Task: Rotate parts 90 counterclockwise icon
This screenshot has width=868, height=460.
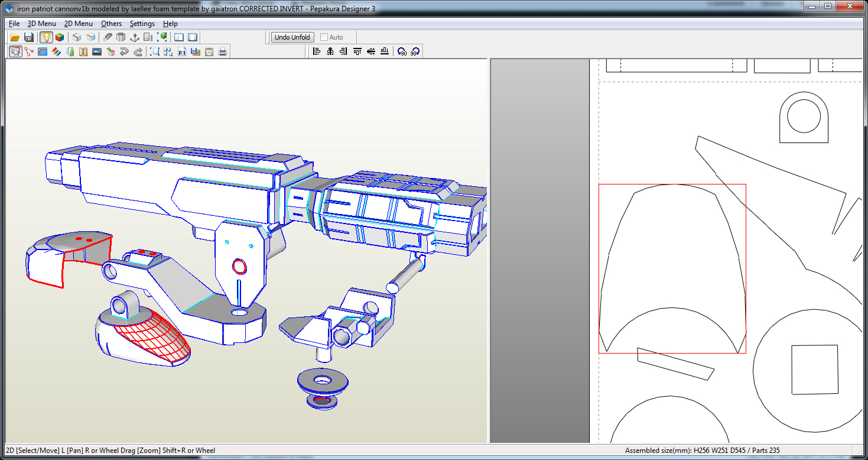Action: click(x=402, y=52)
